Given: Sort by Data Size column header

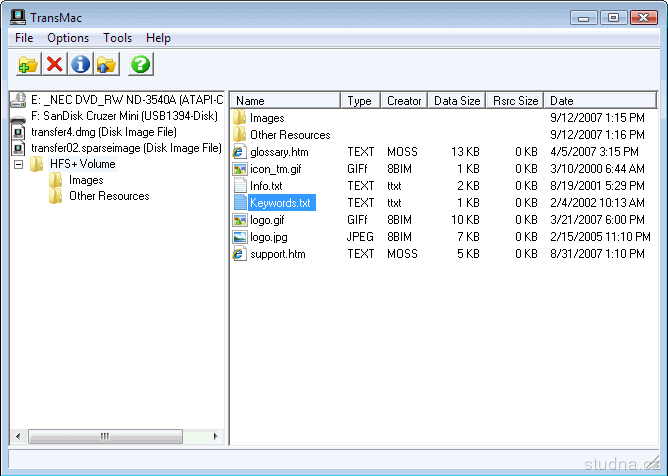Looking at the screenshot, I should [x=457, y=101].
